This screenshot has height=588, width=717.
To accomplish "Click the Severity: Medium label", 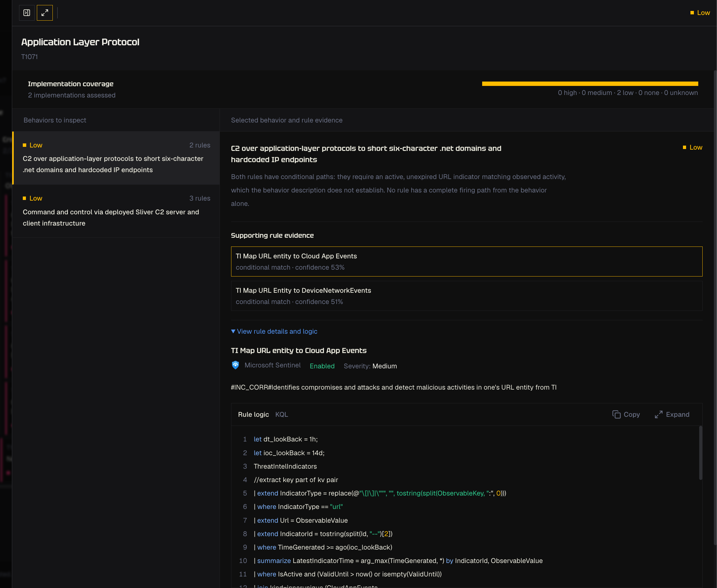I will tap(370, 366).
